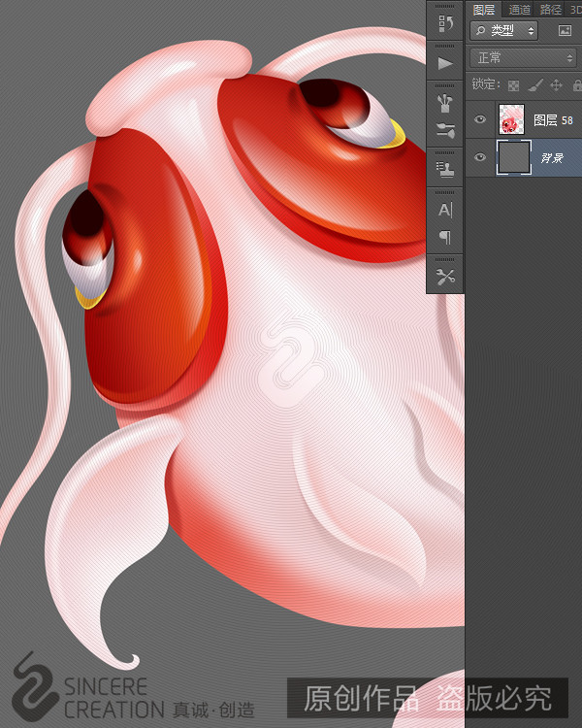Hide the 背景 layer via eye icon

tap(480, 157)
